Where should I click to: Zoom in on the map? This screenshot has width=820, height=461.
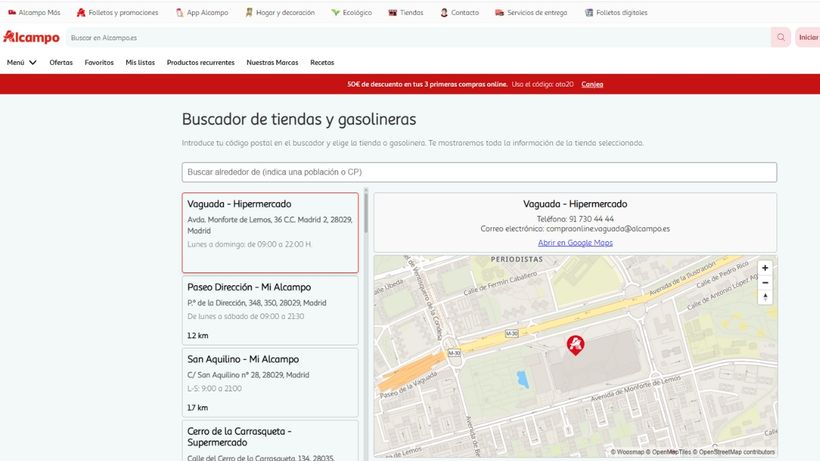click(765, 268)
